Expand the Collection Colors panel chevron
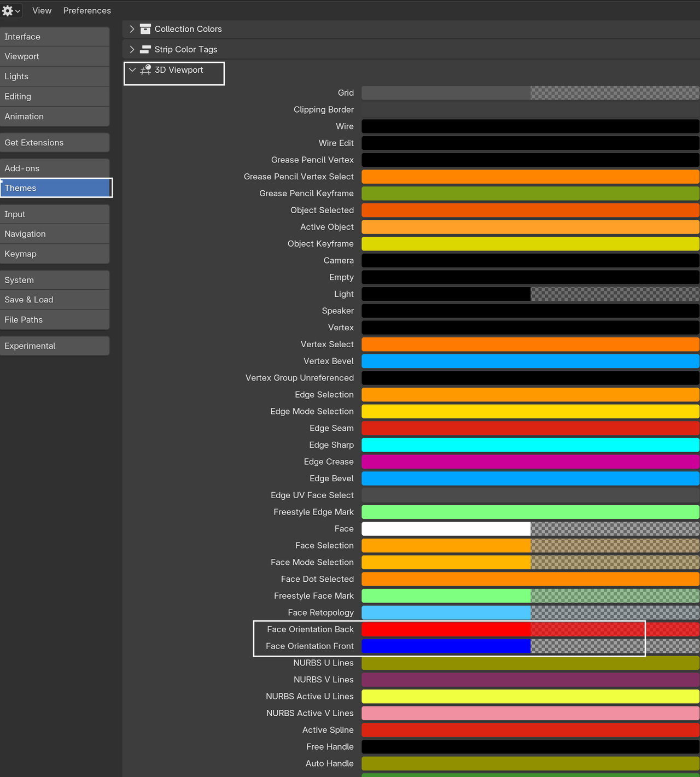Screen dimensions: 700x777 click(132, 29)
